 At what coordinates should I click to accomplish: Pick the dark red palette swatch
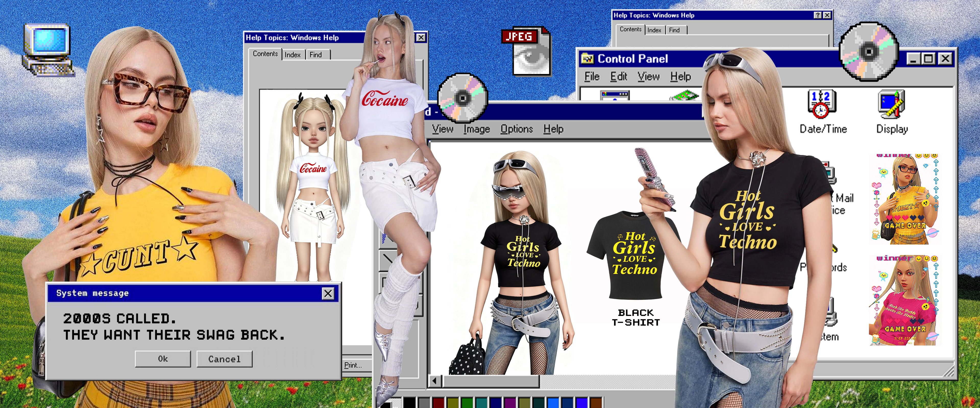(438, 403)
